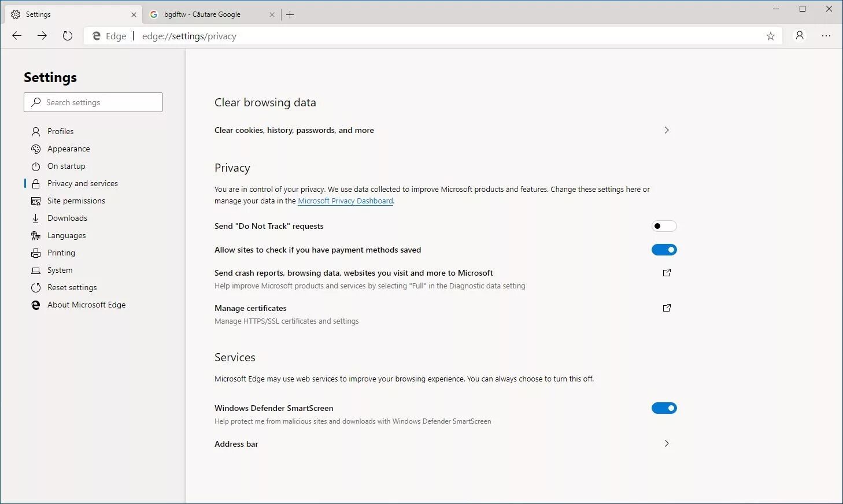Click Send crash reports, browsing data row text
Screen dimensions: 843x504
pyautogui.click(x=354, y=273)
